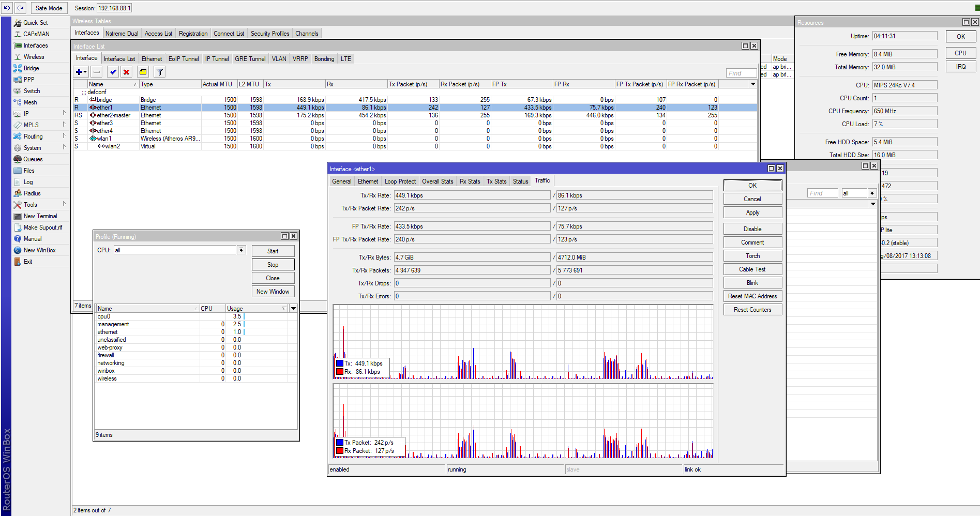Select the management row in Profile

click(197, 324)
